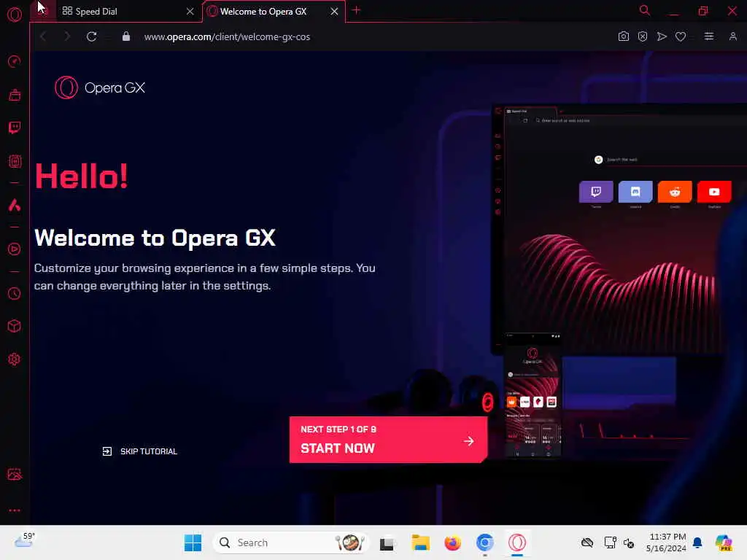This screenshot has height=560, width=747.
Task: Go back to previous page
Action: [x=43, y=36]
